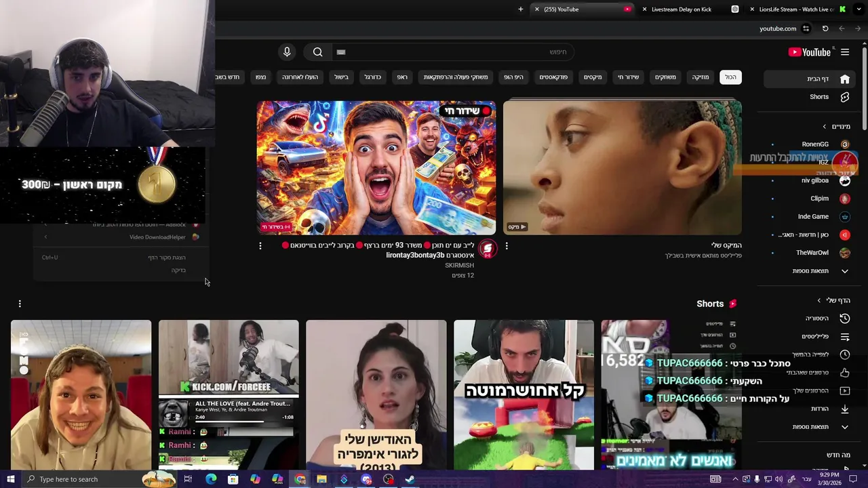Open Clipim subscription channel
The image size is (868, 488).
click(811, 199)
